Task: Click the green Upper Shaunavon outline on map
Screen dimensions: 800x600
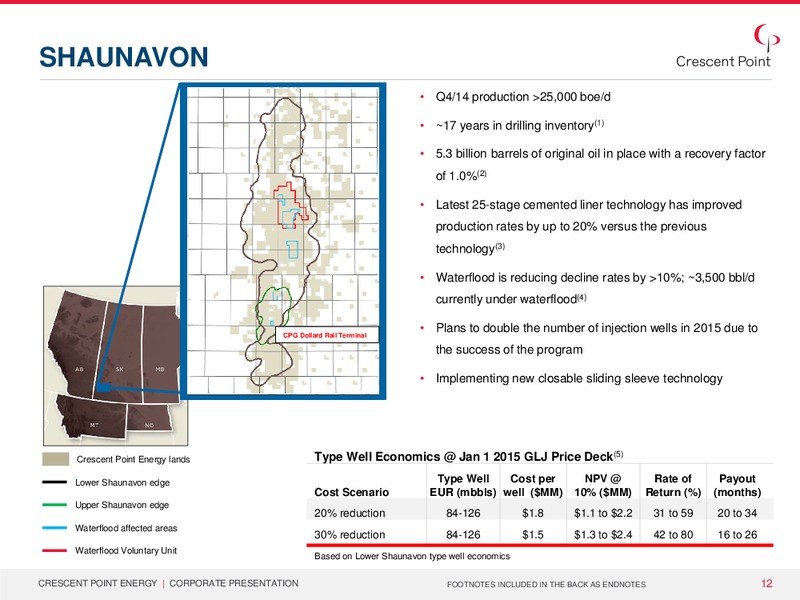Action: tap(273, 315)
